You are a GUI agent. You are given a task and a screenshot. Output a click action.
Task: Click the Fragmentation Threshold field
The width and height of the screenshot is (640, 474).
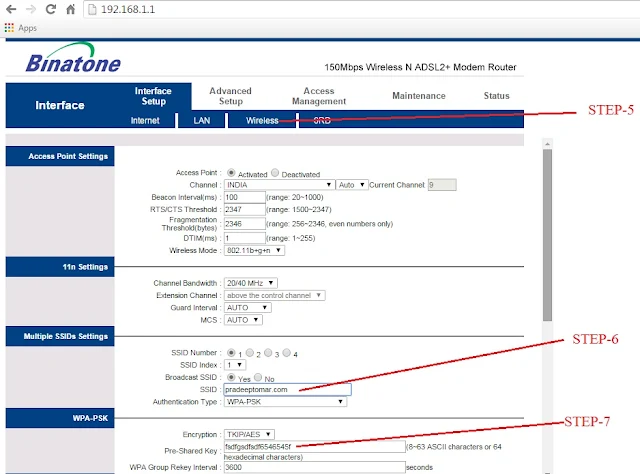pyautogui.click(x=244, y=224)
